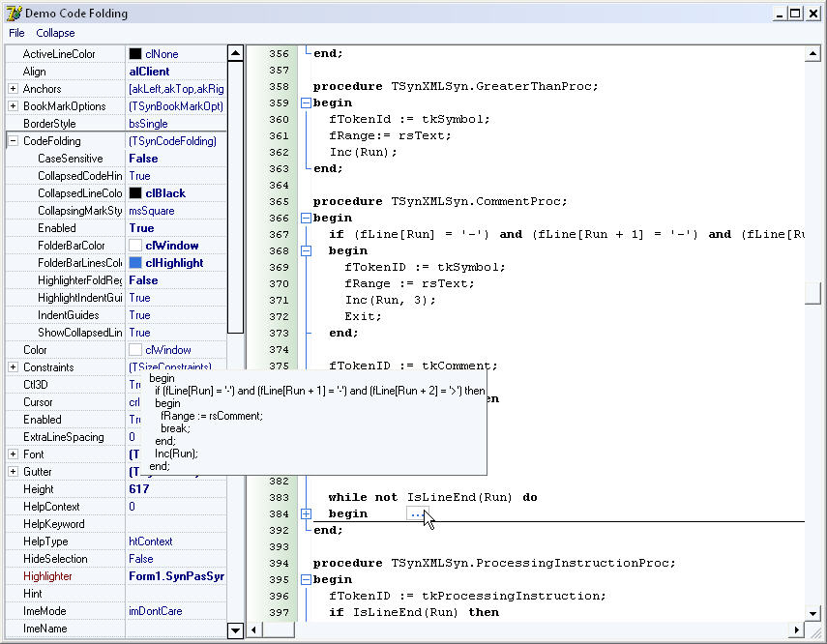Select the CaseSensitive False value

[143, 159]
